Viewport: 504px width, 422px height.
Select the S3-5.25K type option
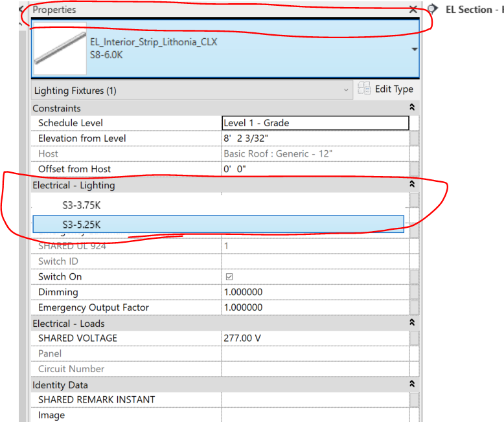click(x=218, y=224)
